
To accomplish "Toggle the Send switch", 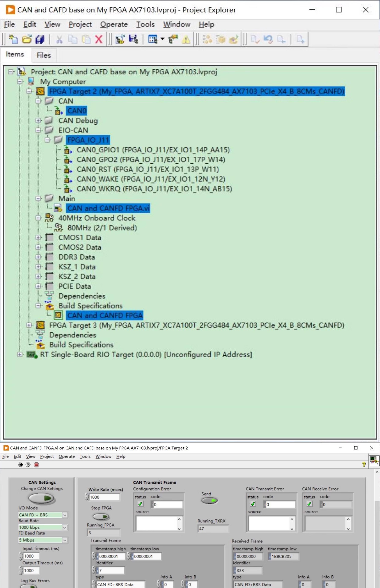I will tap(209, 500).
